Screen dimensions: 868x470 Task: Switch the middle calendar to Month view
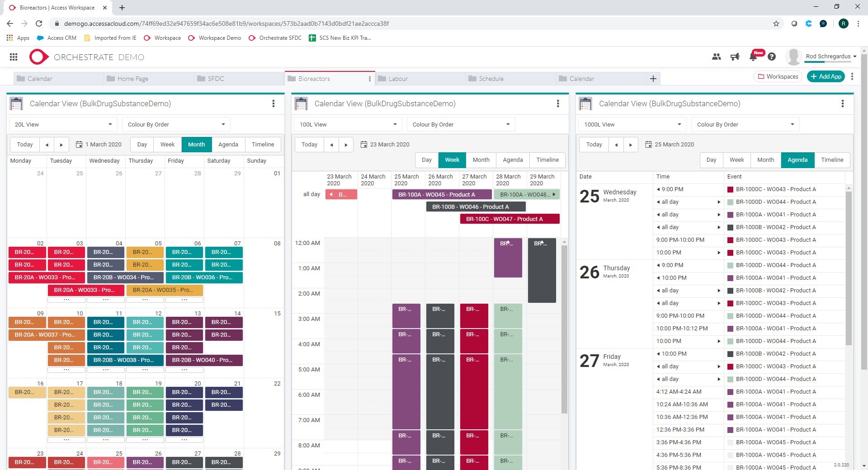pyautogui.click(x=481, y=160)
